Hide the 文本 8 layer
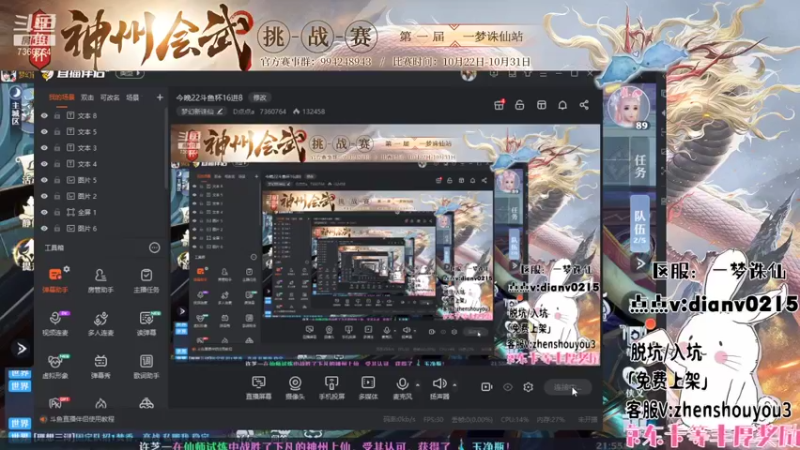Image resolution: width=800 pixels, height=450 pixels. (x=44, y=116)
